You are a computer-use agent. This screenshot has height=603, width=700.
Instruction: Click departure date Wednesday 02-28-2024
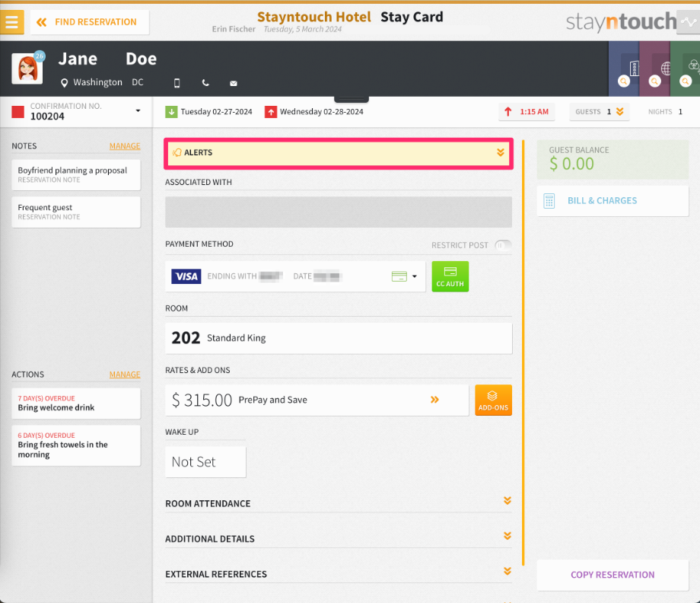(321, 112)
